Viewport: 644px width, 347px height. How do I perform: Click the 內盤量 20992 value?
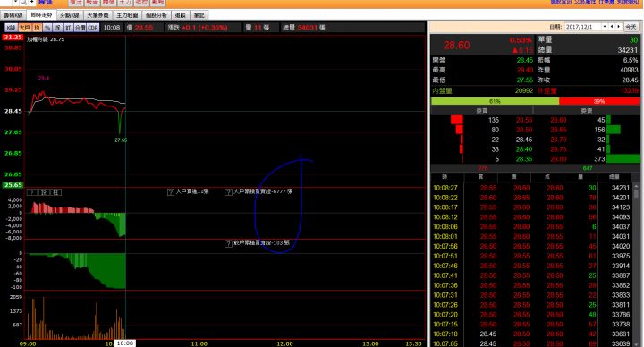(524, 90)
